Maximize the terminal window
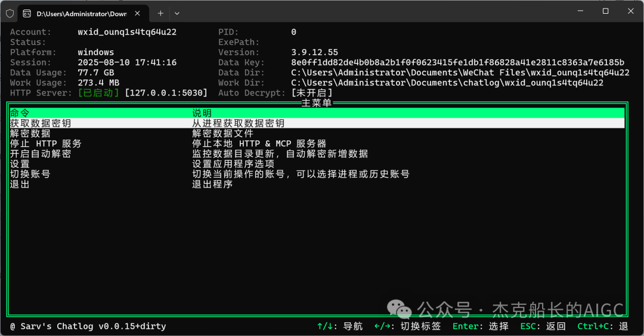 tap(605, 11)
